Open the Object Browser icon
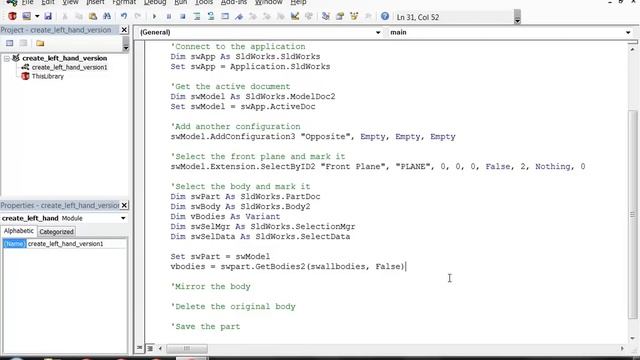 pos(354,16)
